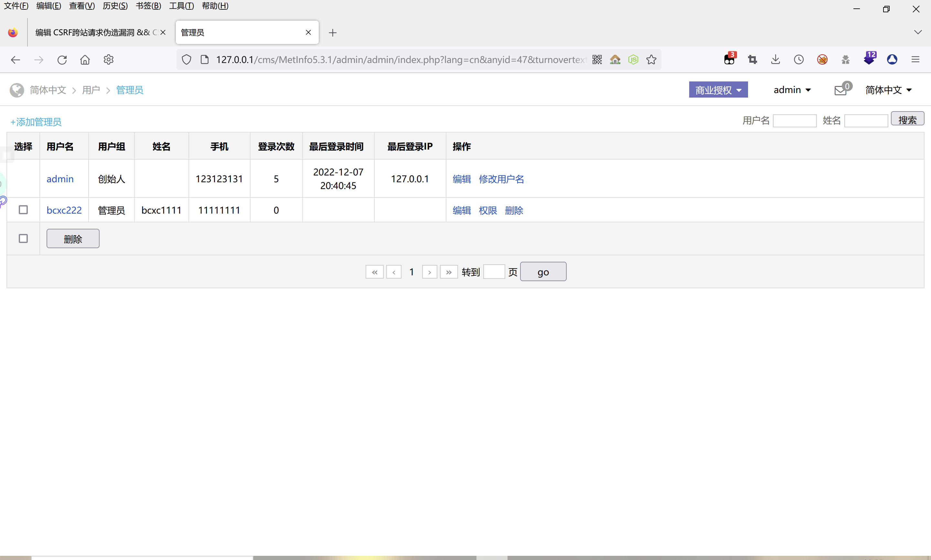Expand the 简体中文 language dropdown

(888, 90)
